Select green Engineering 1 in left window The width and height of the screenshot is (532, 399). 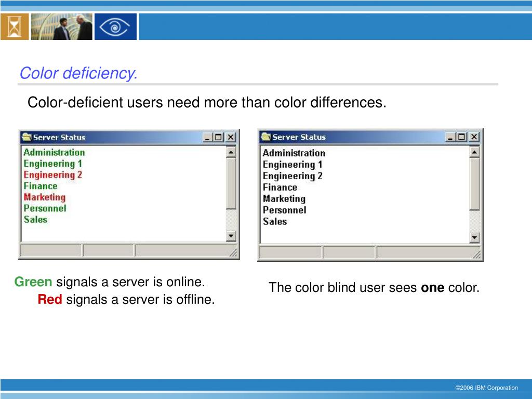pos(53,164)
